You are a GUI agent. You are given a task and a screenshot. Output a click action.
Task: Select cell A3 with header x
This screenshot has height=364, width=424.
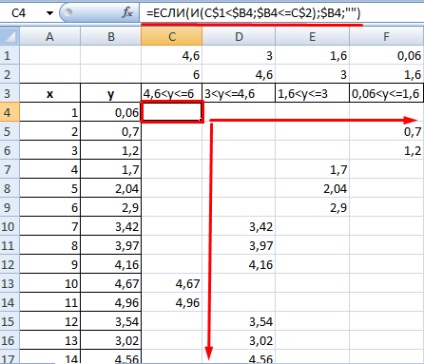(x=50, y=93)
